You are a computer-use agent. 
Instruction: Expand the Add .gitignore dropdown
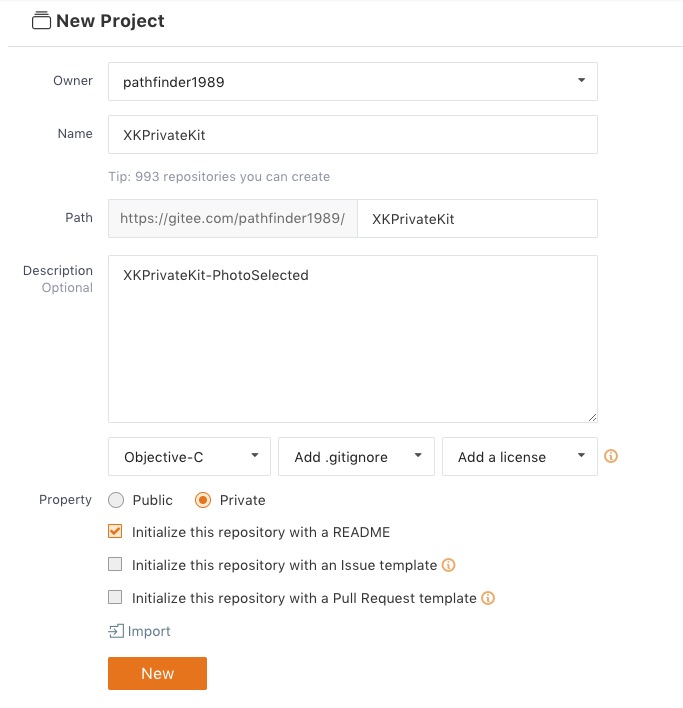point(356,456)
